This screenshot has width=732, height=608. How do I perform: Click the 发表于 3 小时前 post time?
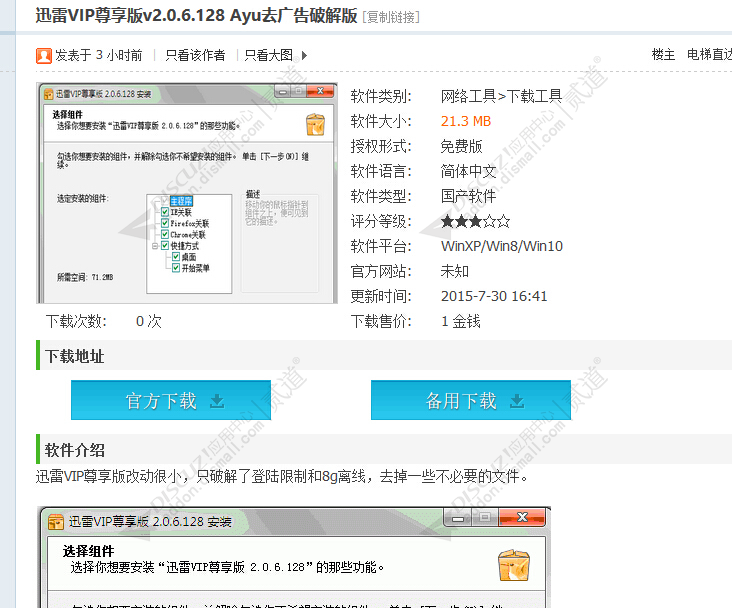click(x=99, y=55)
